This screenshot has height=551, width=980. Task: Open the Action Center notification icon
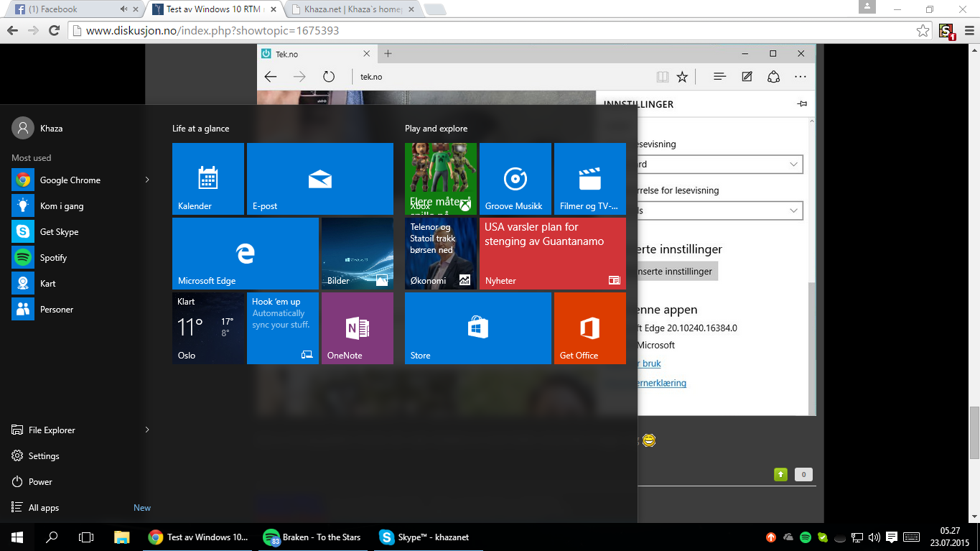pyautogui.click(x=892, y=537)
